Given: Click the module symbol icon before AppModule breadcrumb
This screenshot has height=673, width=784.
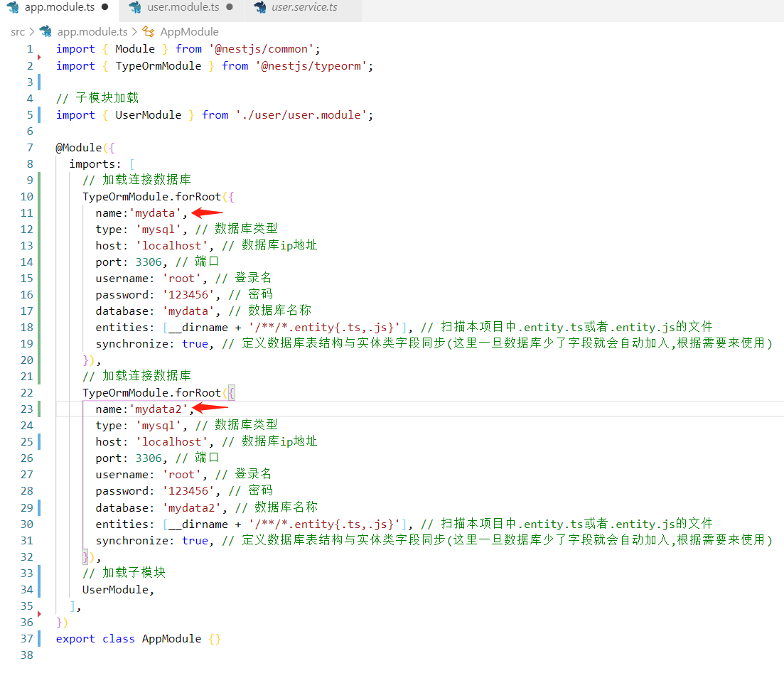Looking at the screenshot, I should coord(147,31).
